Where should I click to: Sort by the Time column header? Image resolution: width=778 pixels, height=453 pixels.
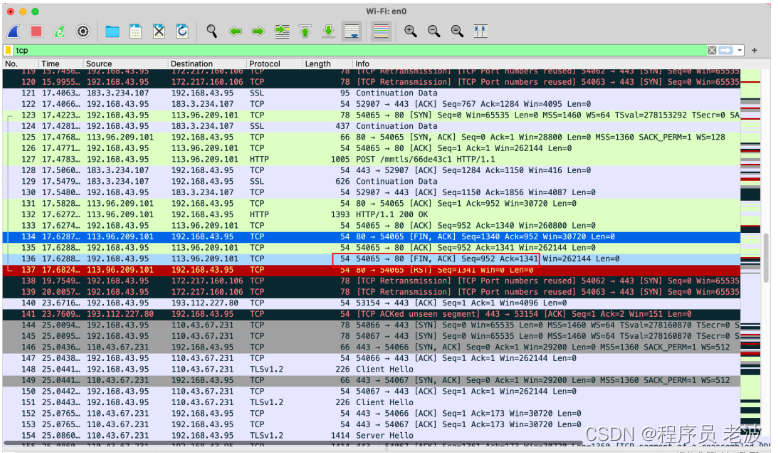point(61,64)
